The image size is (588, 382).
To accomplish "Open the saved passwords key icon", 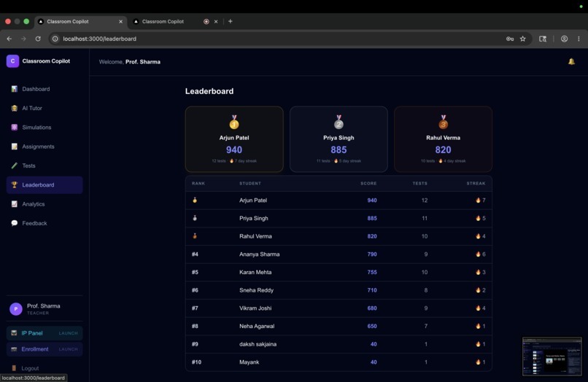I will (x=510, y=39).
